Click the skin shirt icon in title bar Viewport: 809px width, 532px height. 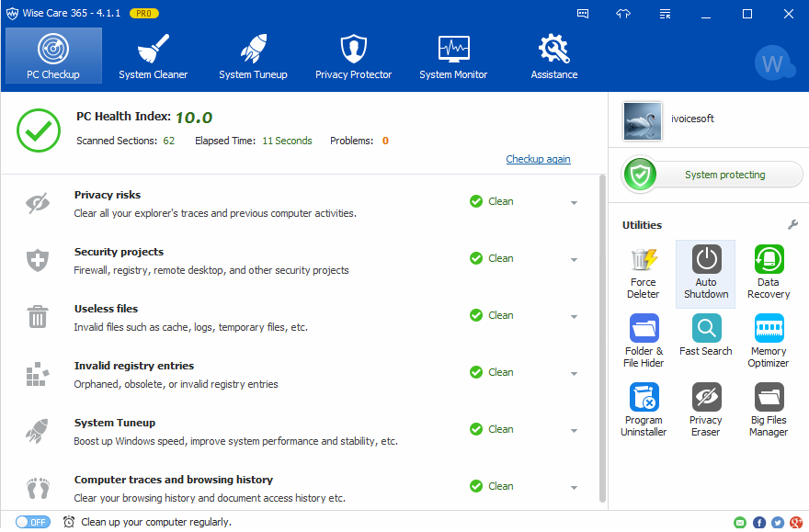pyautogui.click(x=623, y=14)
